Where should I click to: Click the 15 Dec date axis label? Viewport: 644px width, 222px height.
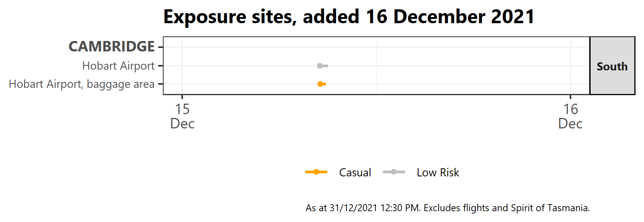(x=182, y=116)
